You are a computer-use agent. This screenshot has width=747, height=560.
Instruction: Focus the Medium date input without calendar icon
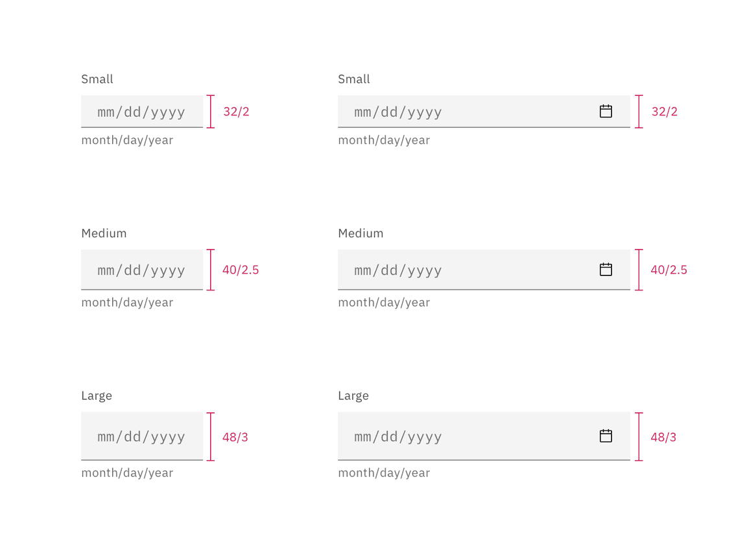[142, 270]
